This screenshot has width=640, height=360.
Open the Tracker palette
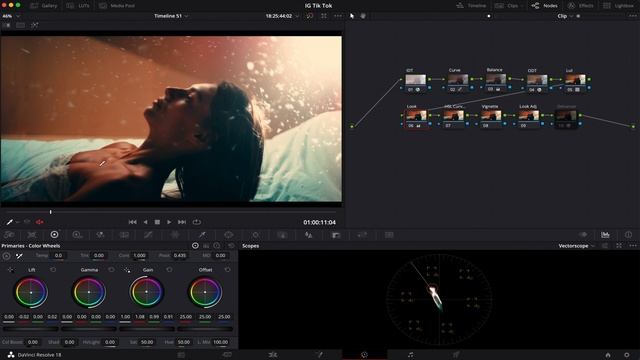point(256,235)
